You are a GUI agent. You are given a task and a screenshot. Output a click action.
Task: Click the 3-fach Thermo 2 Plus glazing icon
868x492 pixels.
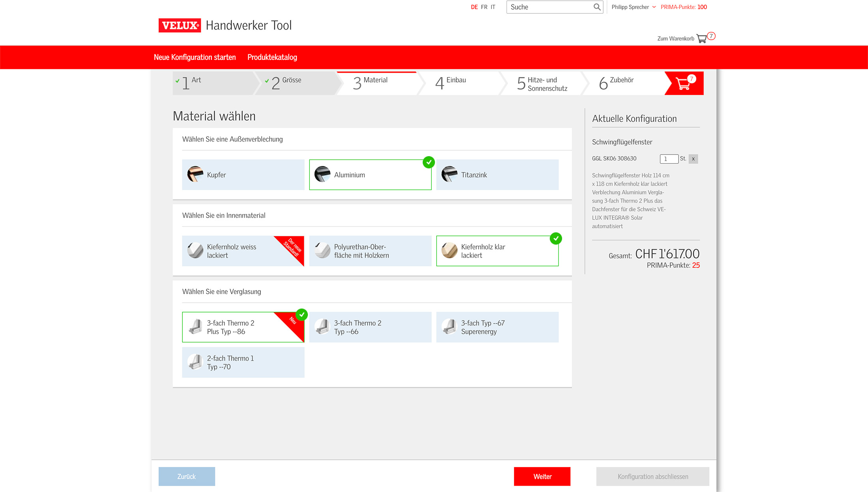(195, 326)
